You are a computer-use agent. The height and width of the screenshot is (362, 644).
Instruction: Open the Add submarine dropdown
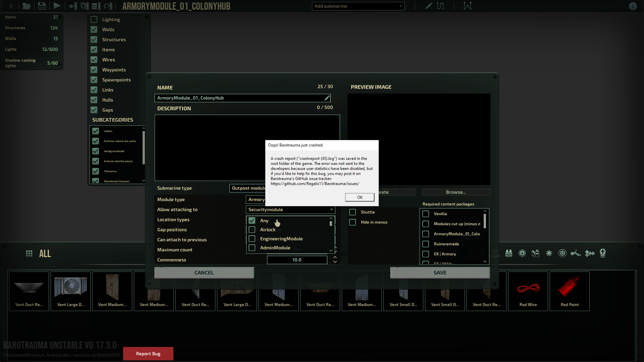pos(358,6)
